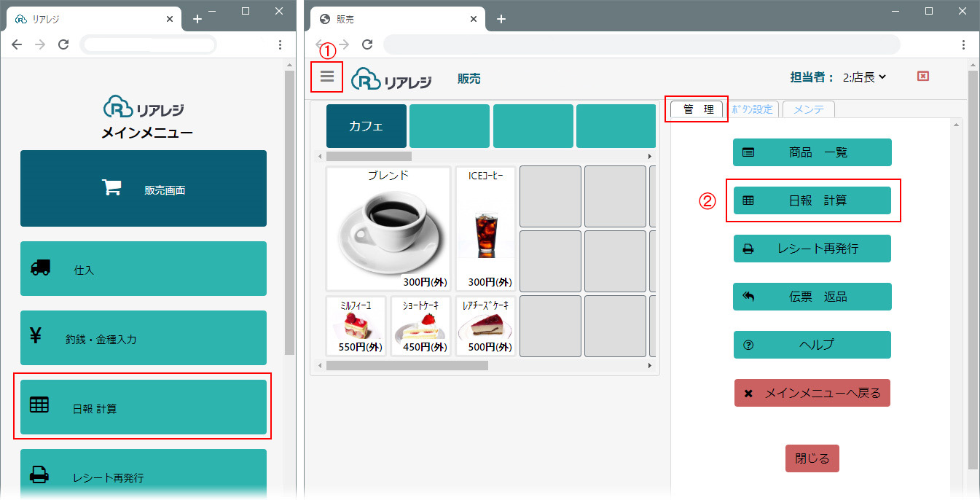Click 商品 一覧 in the management panel
980x500 pixels.
click(x=812, y=152)
